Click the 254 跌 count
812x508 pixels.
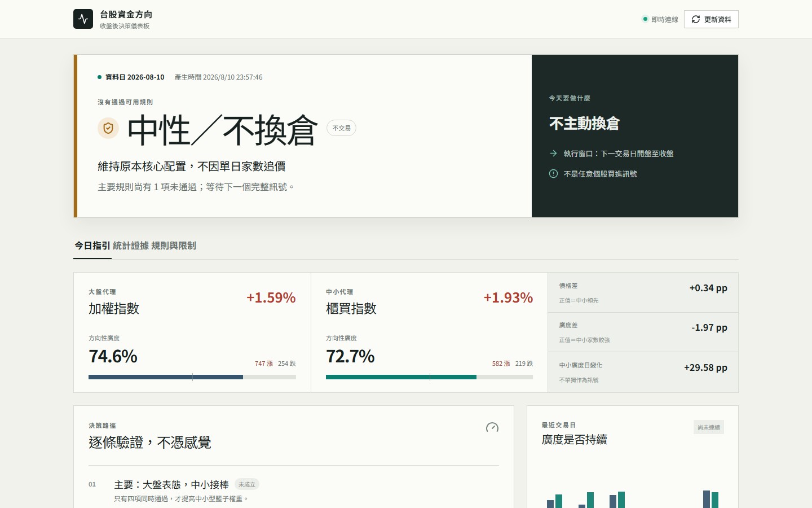(x=287, y=364)
